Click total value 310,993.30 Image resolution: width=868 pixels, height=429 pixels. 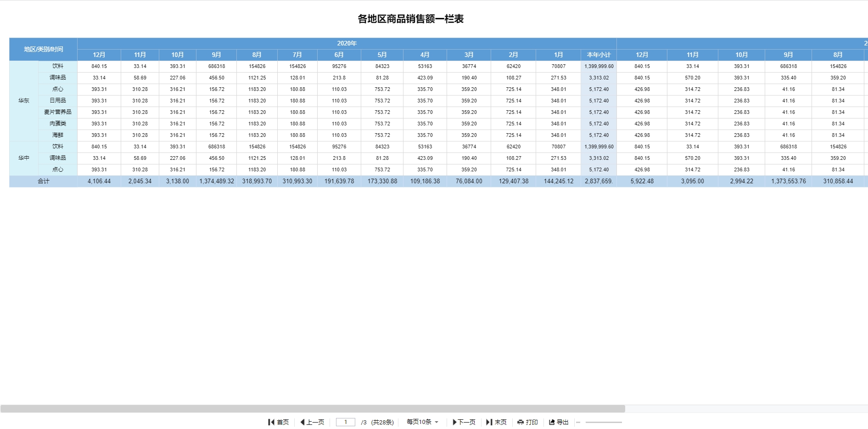[297, 181]
